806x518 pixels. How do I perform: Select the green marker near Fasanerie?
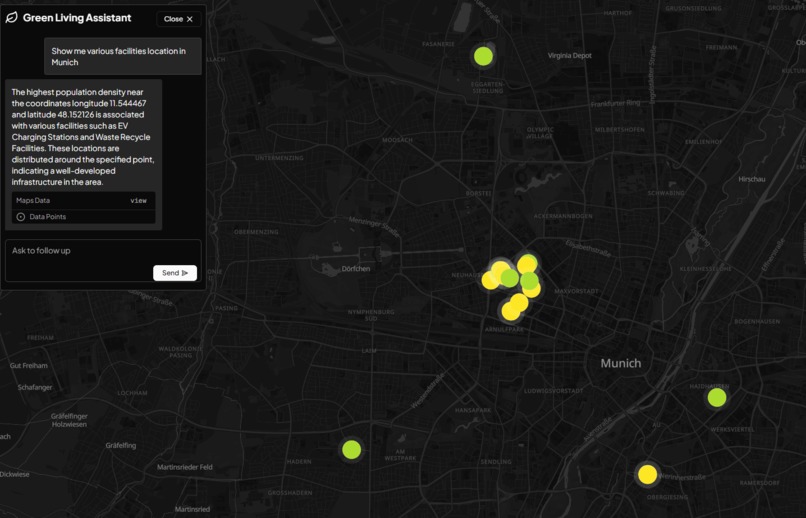[x=483, y=56]
